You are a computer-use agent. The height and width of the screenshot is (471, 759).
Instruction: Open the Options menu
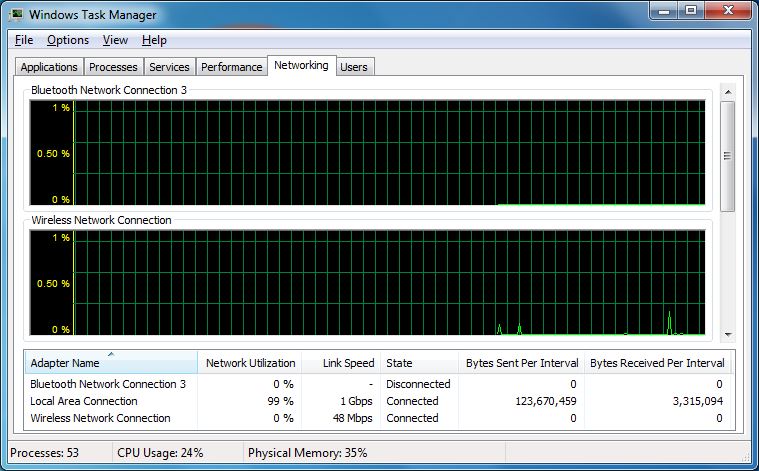click(x=68, y=40)
